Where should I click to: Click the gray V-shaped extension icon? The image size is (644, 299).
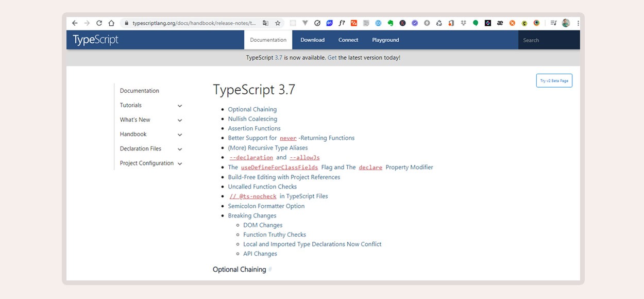coord(305,23)
